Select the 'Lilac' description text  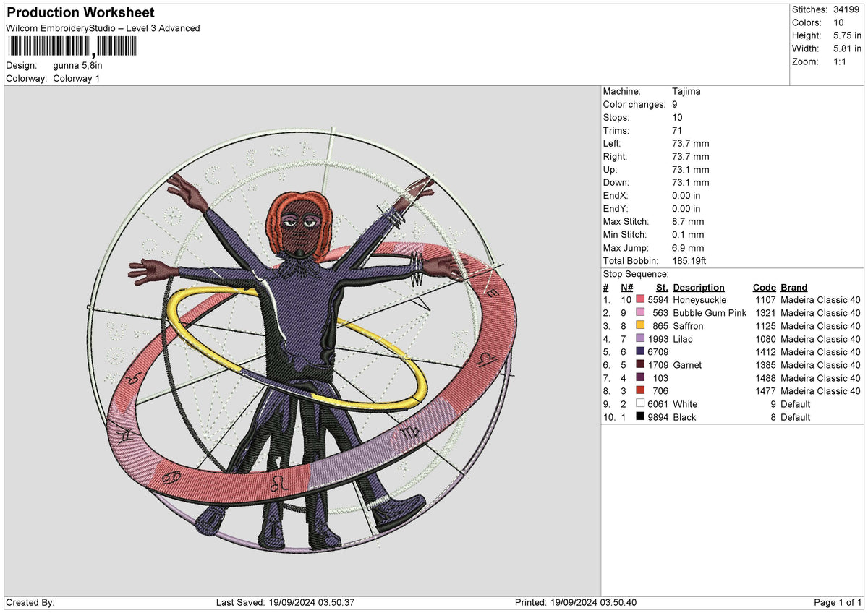(x=684, y=339)
